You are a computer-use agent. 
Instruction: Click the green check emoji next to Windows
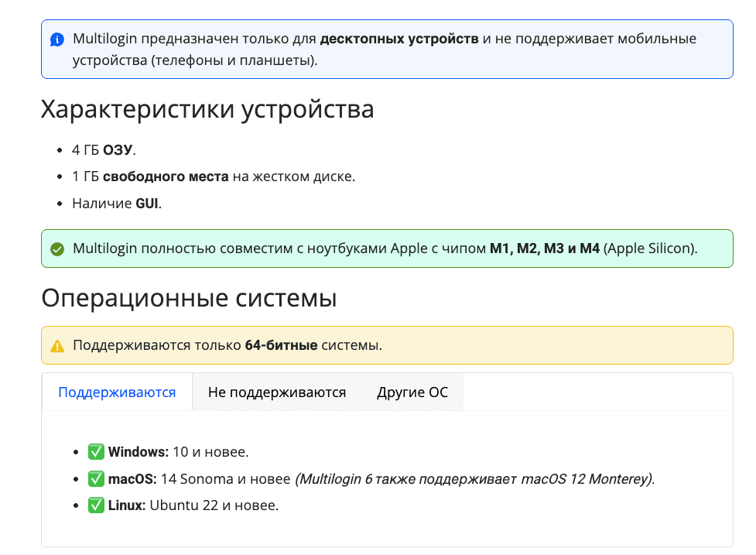coord(95,453)
